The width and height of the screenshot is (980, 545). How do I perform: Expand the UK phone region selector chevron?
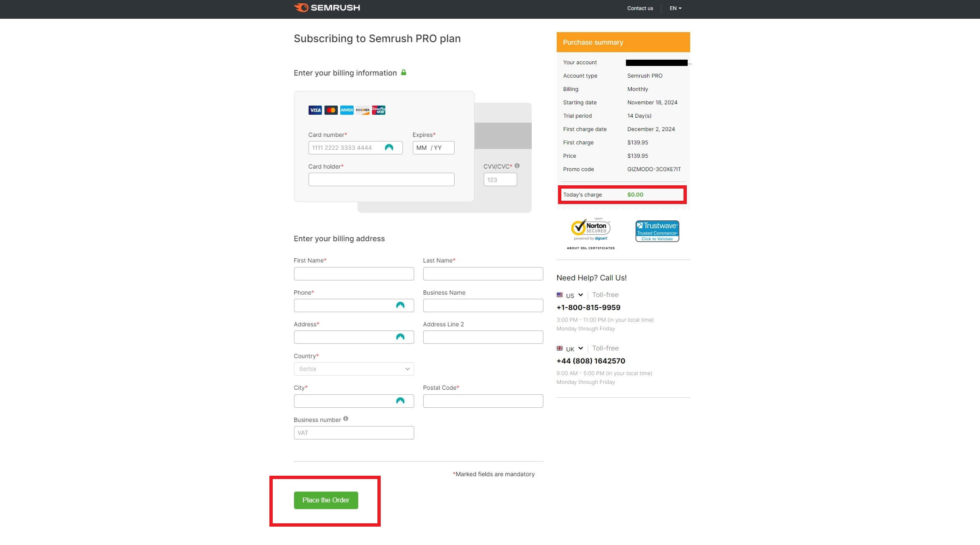pos(580,348)
